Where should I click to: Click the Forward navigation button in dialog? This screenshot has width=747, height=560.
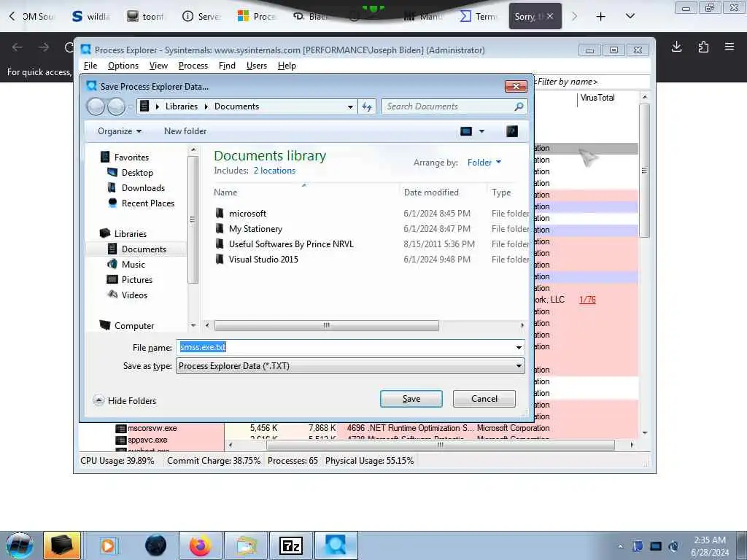coord(116,106)
